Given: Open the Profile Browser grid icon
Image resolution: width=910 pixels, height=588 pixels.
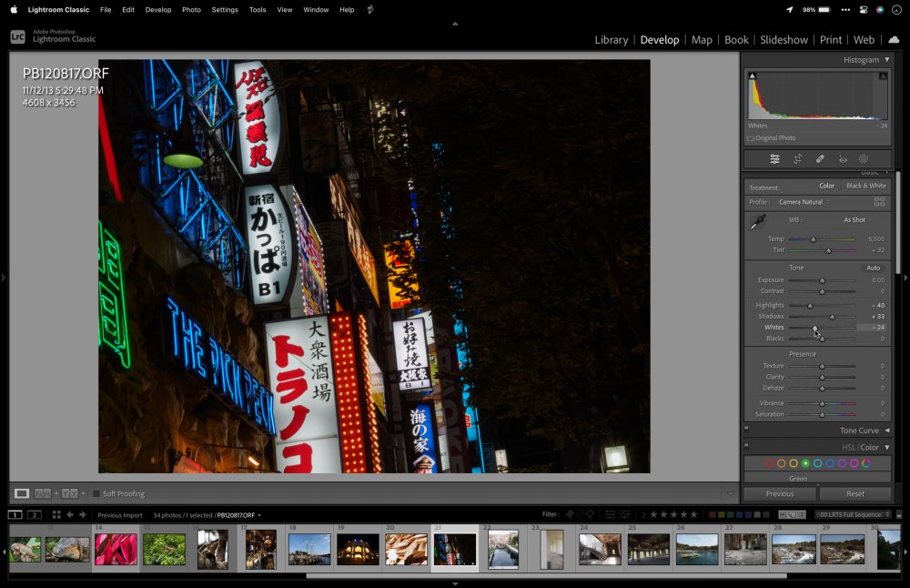Looking at the screenshot, I should tap(879, 202).
